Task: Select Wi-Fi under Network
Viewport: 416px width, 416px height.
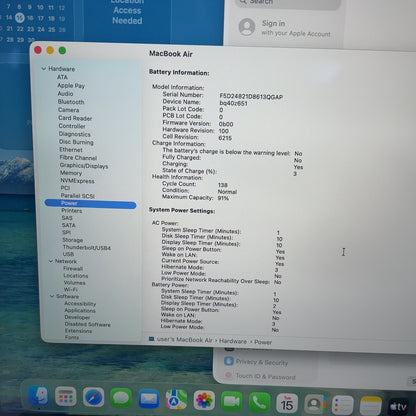Action: pyautogui.click(x=70, y=289)
